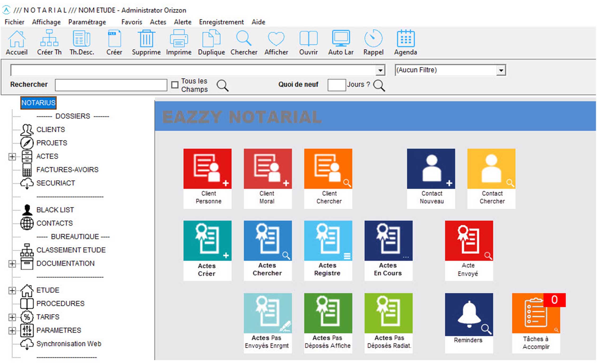This screenshot has height=364, width=597.
Task: Select CONTACTS in the tree
Action: click(x=54, y=223)
